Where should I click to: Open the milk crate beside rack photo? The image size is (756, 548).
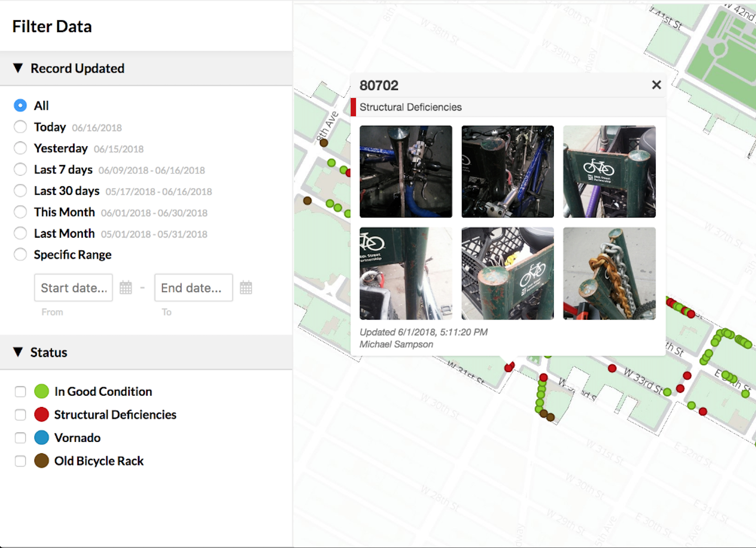(508, 274)
